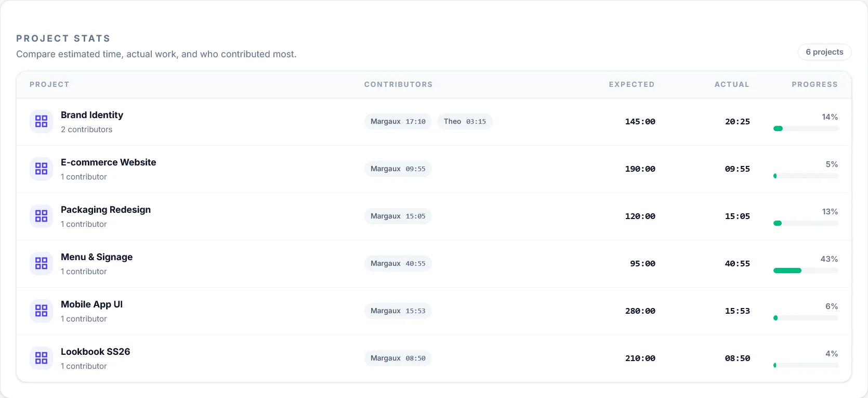868x398 pixels.
Task: Click the 190:00 expected time for E-commerce Website
Action: point(640,169)
